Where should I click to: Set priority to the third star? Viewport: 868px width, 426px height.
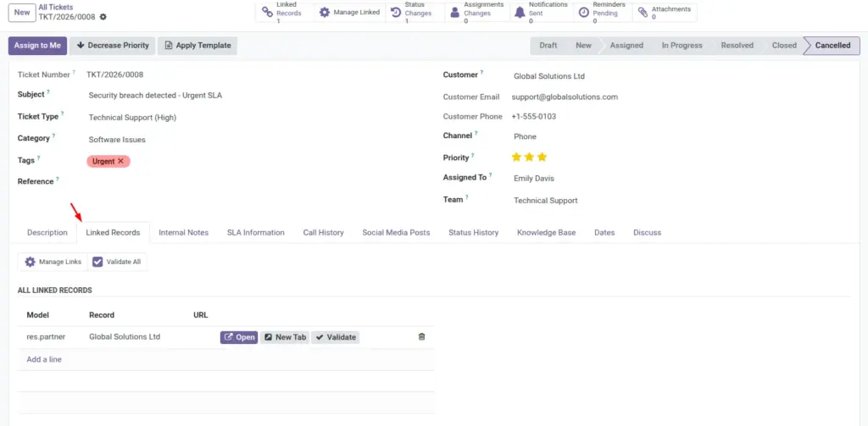[542, 158]
